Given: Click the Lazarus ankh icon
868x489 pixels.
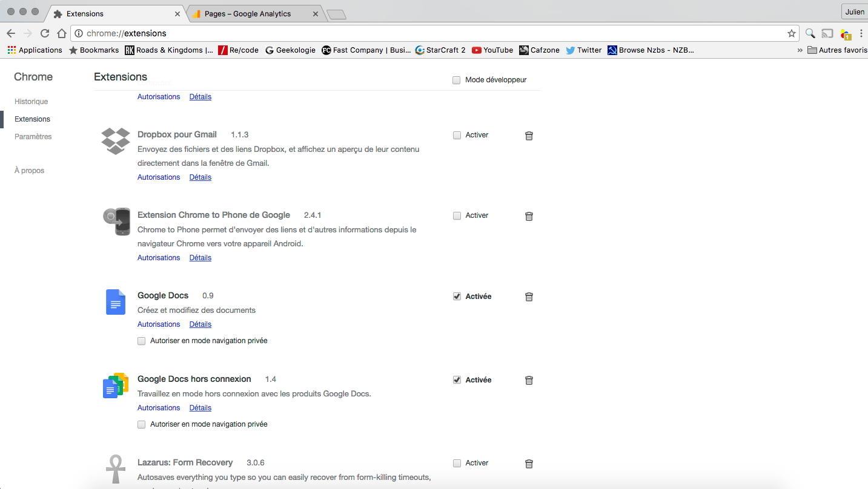Looking at the screenshot, I should pos(116,469).
